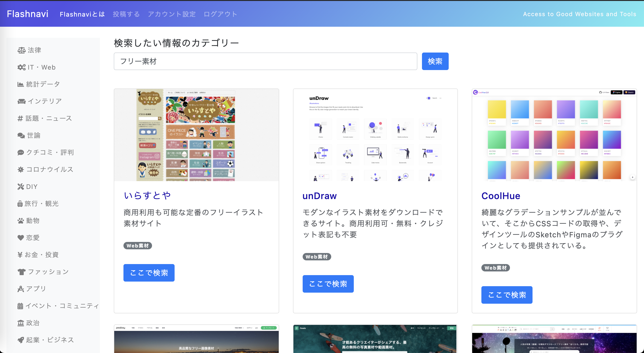The width and height of the screenshot is (644, 353).
Task: Open the Flashnaviとは menu item
Action: [82, 14]
